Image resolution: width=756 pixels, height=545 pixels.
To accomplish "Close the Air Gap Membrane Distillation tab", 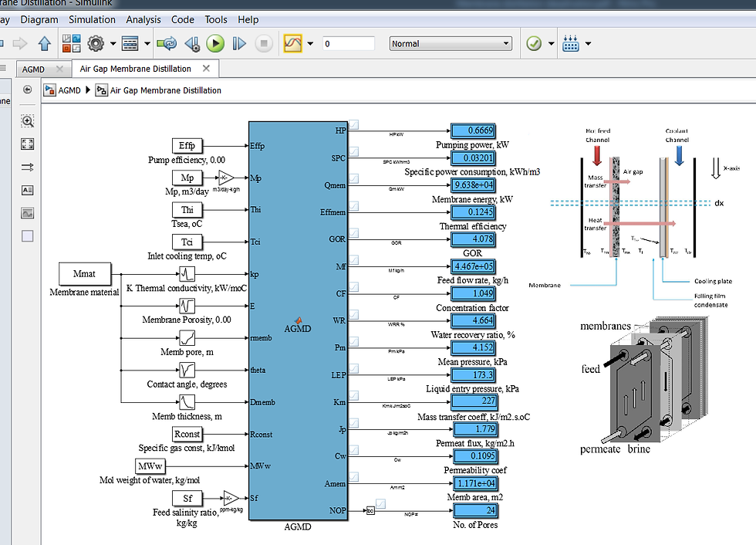I will [x=207, y=69].
